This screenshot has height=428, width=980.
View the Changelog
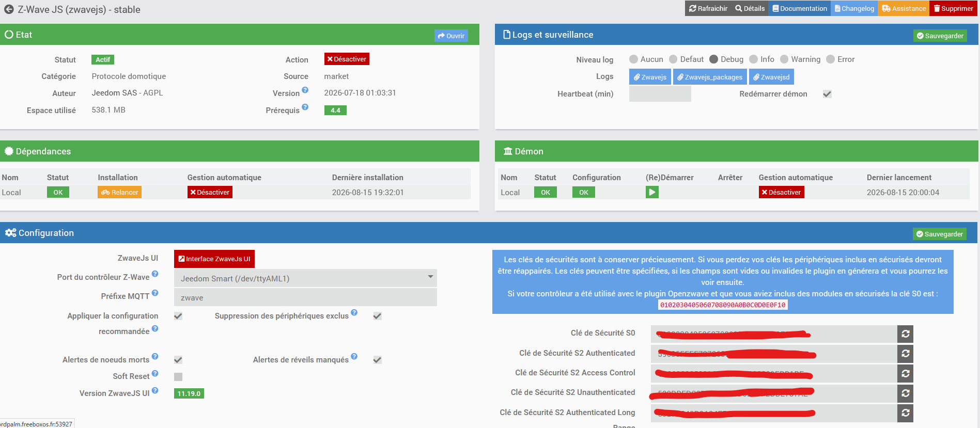[854, 8]
